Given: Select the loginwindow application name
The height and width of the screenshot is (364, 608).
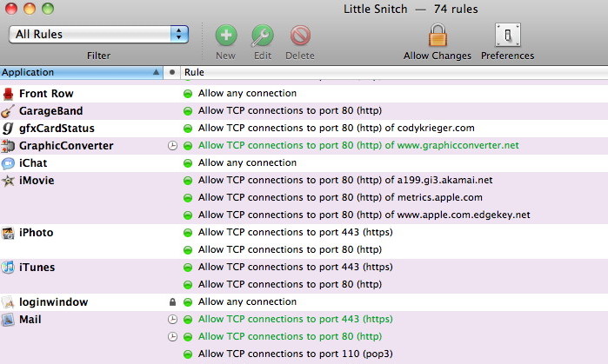Looking at the screenshot, I should pos(54,302).
